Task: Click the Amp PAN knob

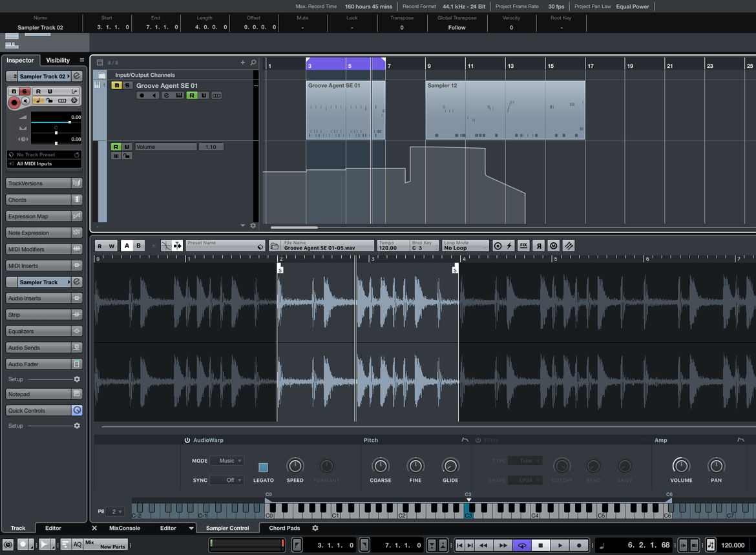Action: [x=716, y=466]
